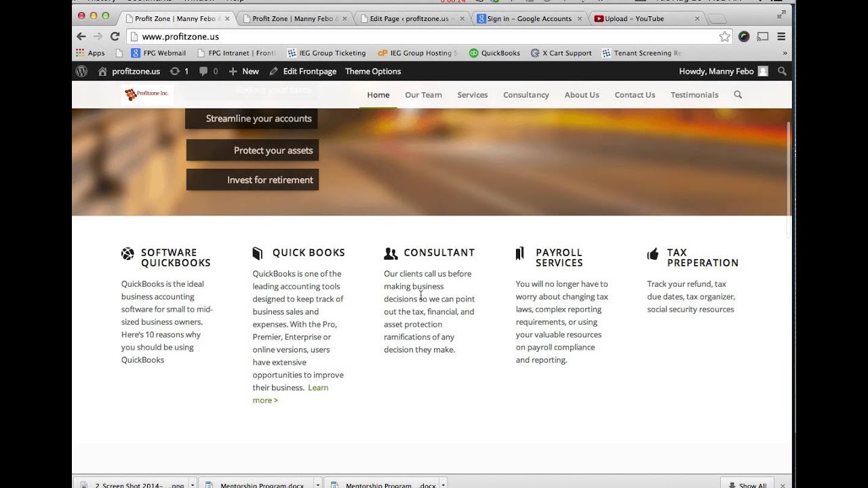Open the profitzone.us site menu in the admin bar
The width and height of the screenshot is (868, 488).
129,71
